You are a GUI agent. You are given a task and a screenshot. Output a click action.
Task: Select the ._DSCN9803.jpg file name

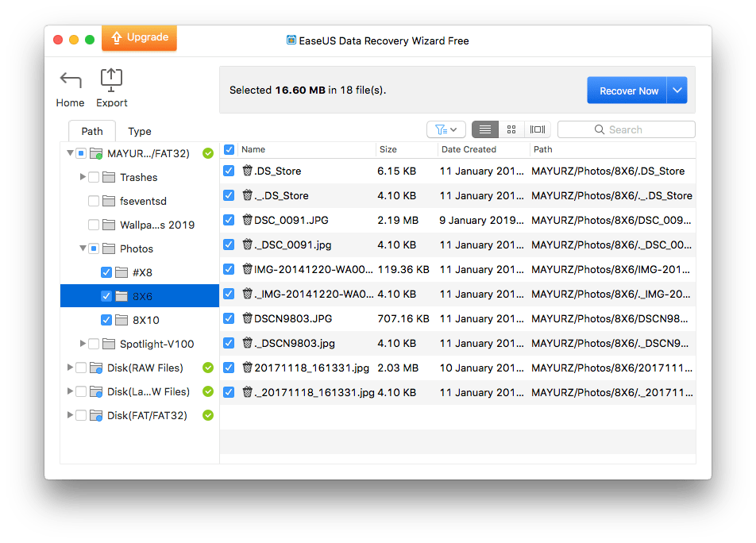click(x=295, y=343)
